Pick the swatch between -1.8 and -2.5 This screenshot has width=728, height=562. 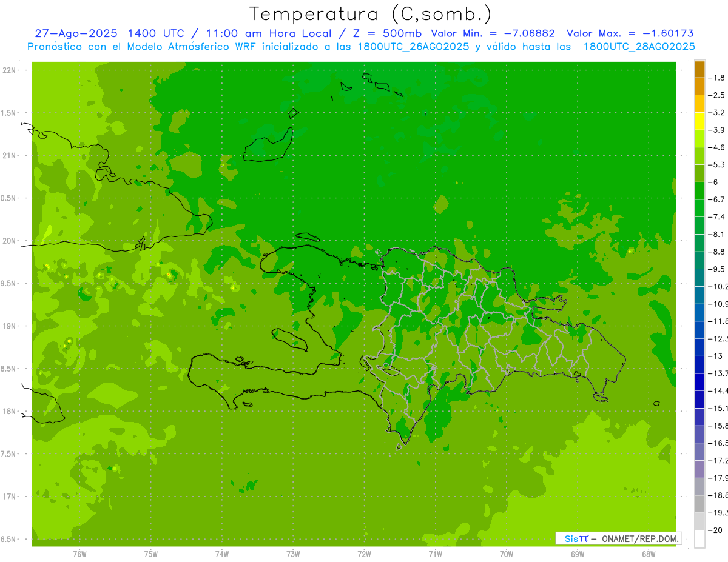pos(699,87)
